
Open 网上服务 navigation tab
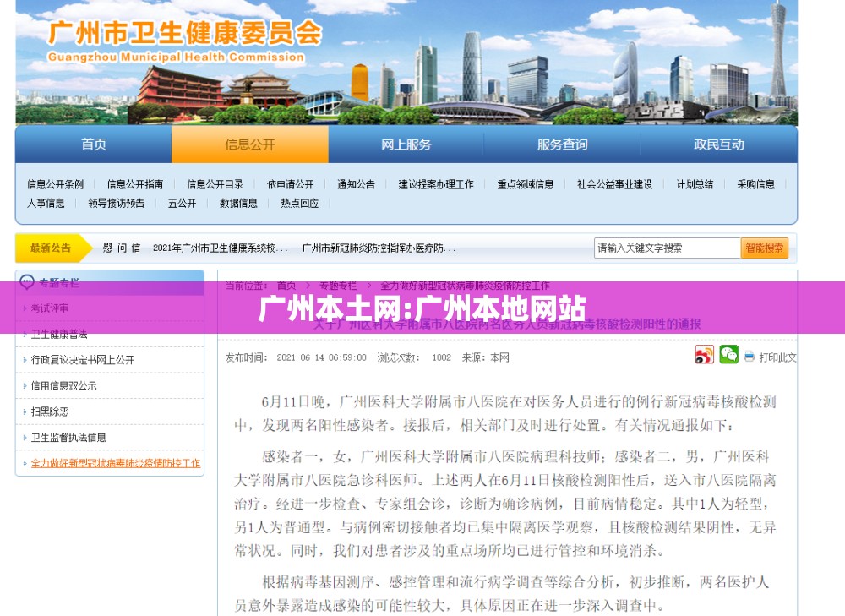point(406,144)
